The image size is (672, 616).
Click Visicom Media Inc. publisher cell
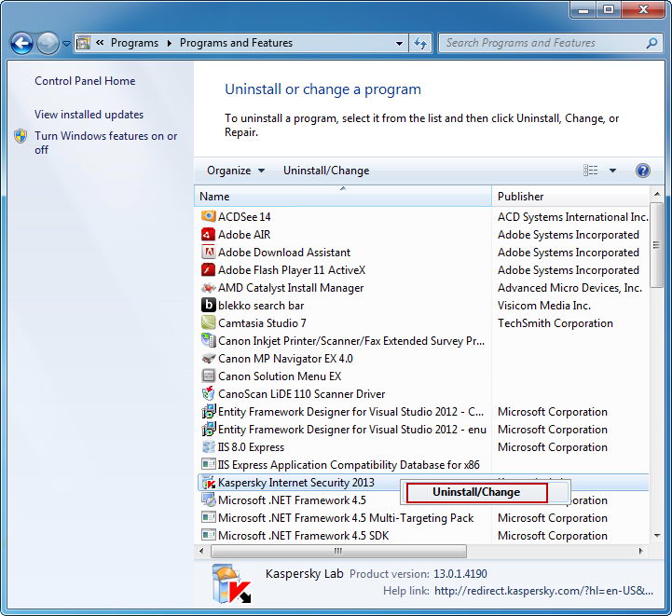click(x=544, y=306)
